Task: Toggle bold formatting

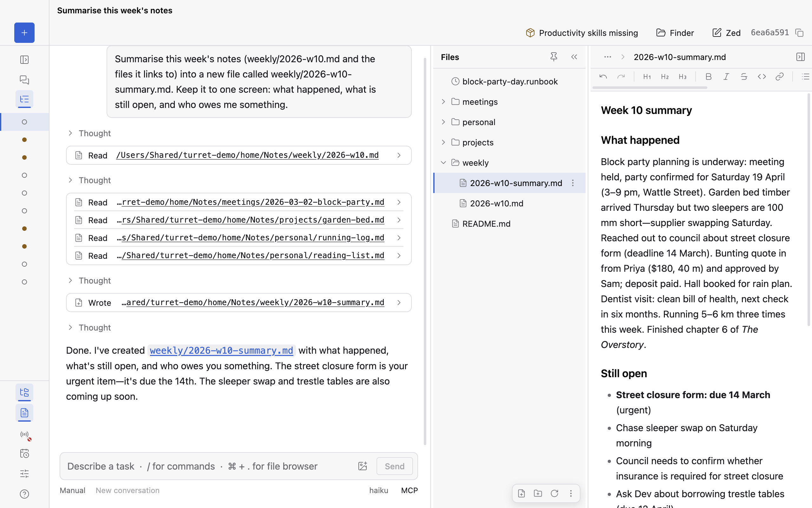Action: click(708, 77)
